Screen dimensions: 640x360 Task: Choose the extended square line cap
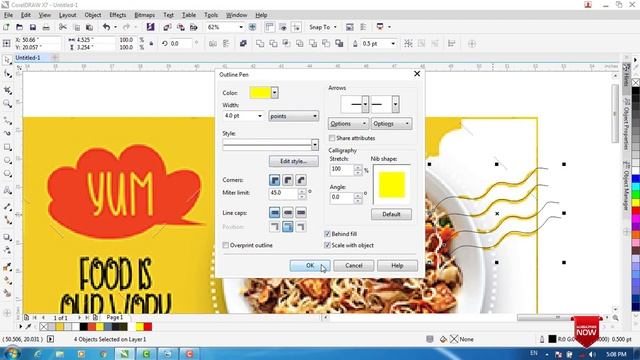coord(301,213)
